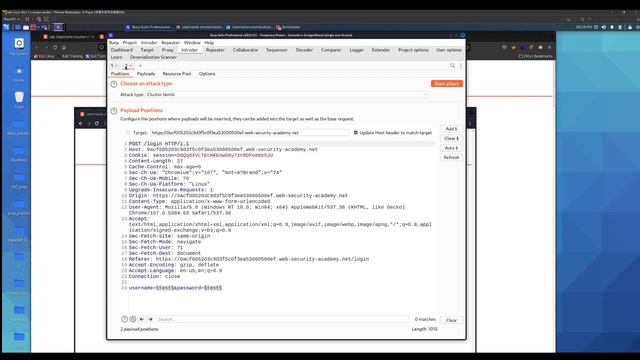Image resolution: width=640 pixels, height=360 pixels.
Task: Select Intruder attack tab 1
Action: (114, 66)
